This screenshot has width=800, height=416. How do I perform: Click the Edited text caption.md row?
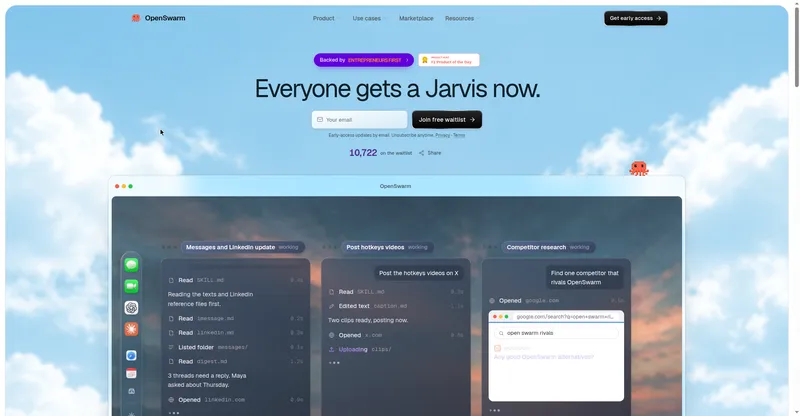click(396, 306)
